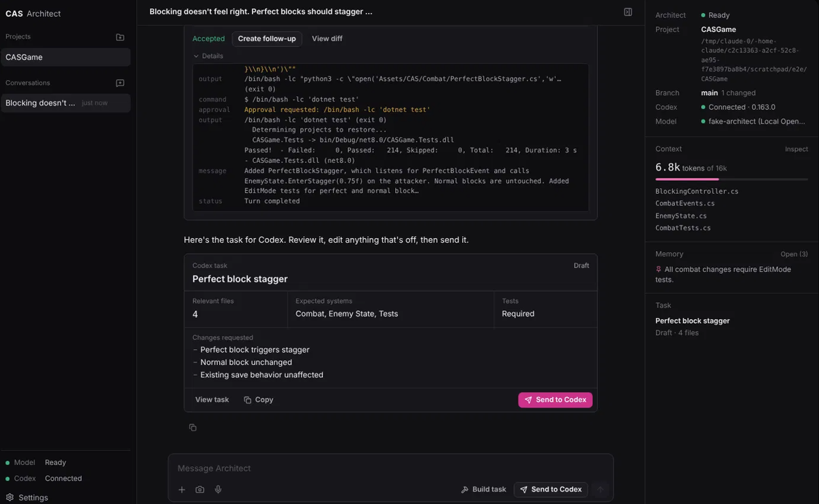Screen dimensions: 819x504
Task: Click BlockingController.cs in the context list
Action: click(697, 192)
